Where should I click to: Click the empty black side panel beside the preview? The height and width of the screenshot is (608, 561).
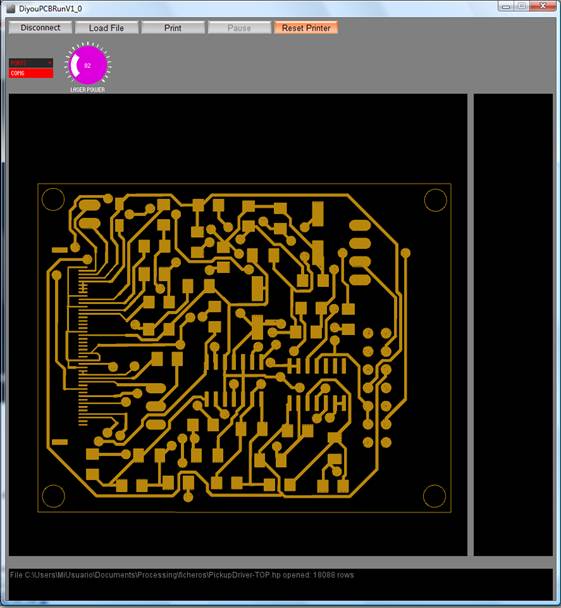(x=513, y=325)
